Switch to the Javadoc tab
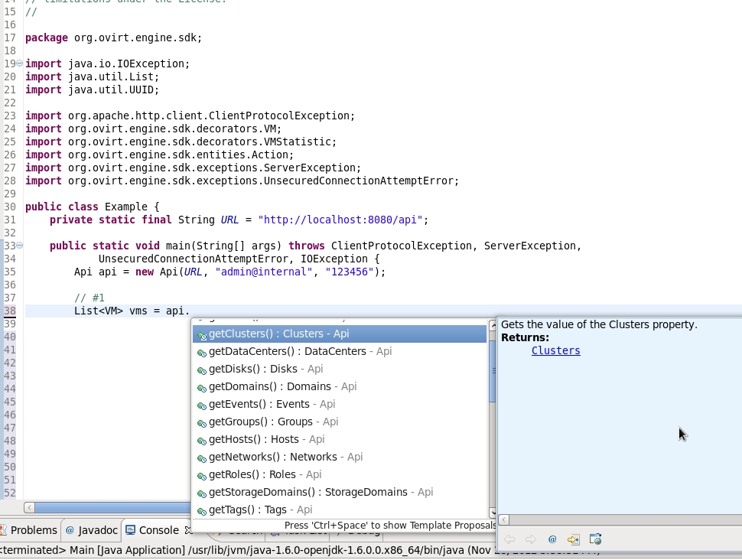 coord(92,530)
